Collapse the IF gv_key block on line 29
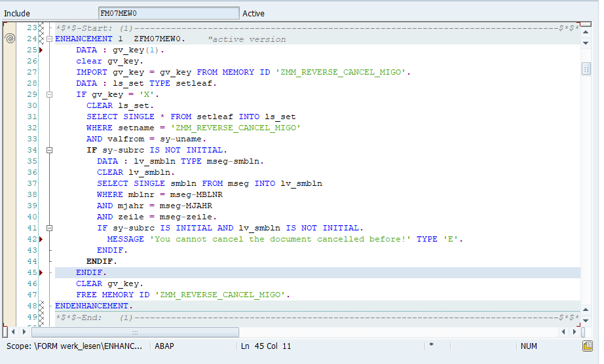 49,94
